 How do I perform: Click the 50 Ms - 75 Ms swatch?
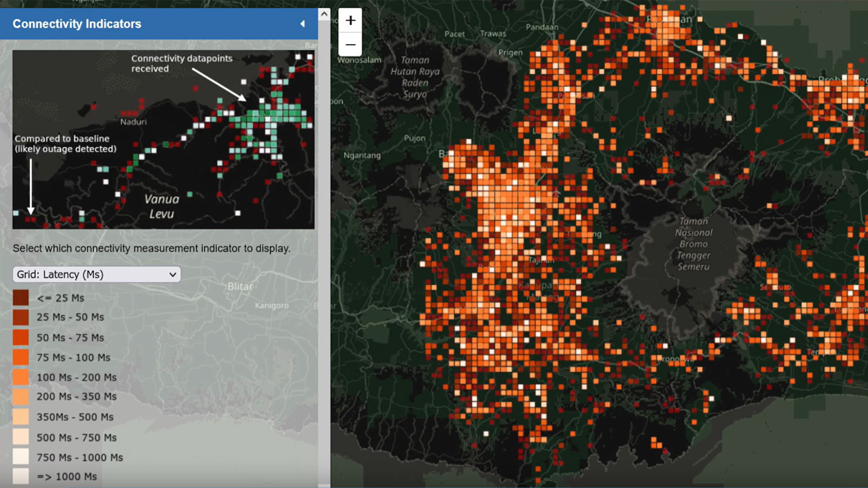(21, 338)
